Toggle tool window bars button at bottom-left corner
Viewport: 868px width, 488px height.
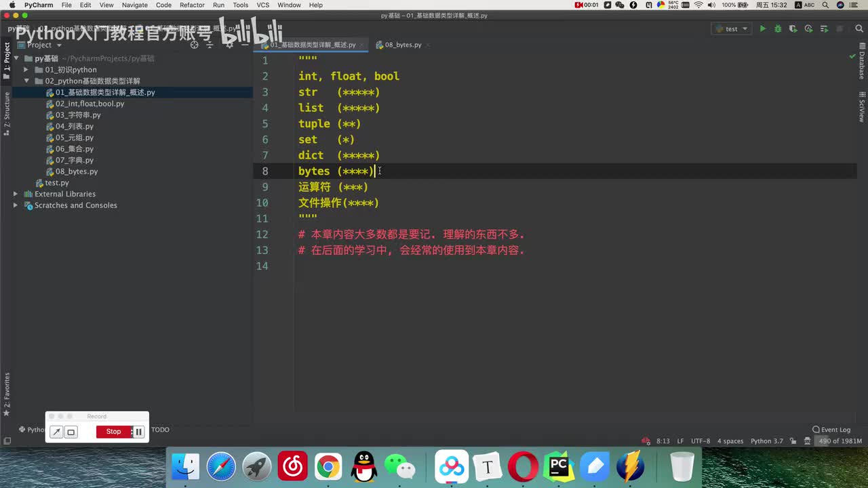click(7, 441)
